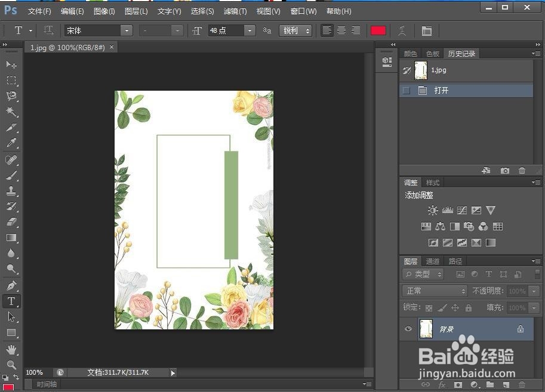Click the Color Balance adjustment icon
The image size is (545, 392).
pos(440,227)
